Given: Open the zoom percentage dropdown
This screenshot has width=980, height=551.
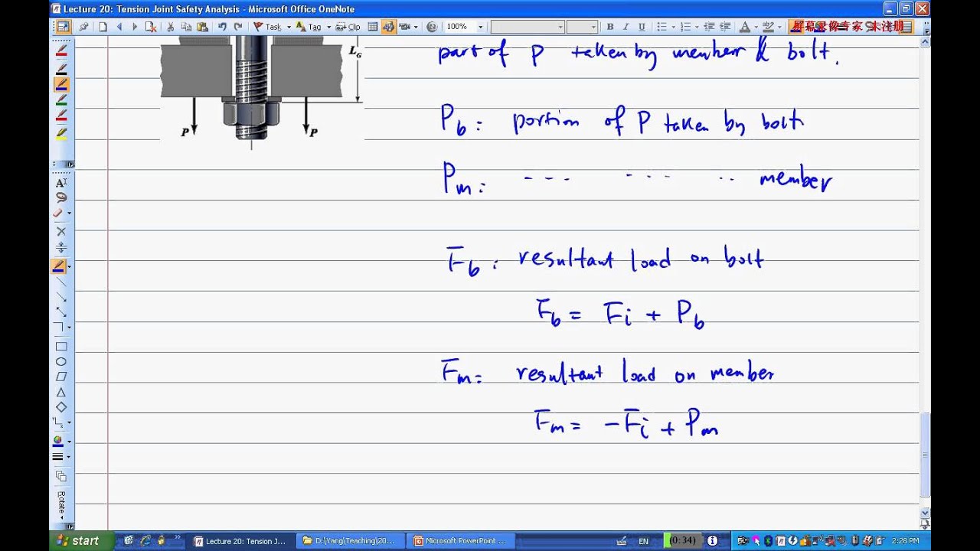Looking at the screenshot, I should pos(481,27).
